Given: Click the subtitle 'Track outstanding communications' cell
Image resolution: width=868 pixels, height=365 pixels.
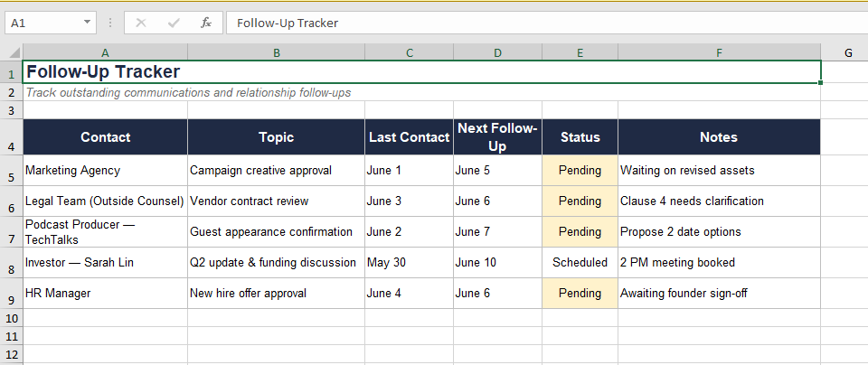Looking at the screenshot, I should [421, 92].
